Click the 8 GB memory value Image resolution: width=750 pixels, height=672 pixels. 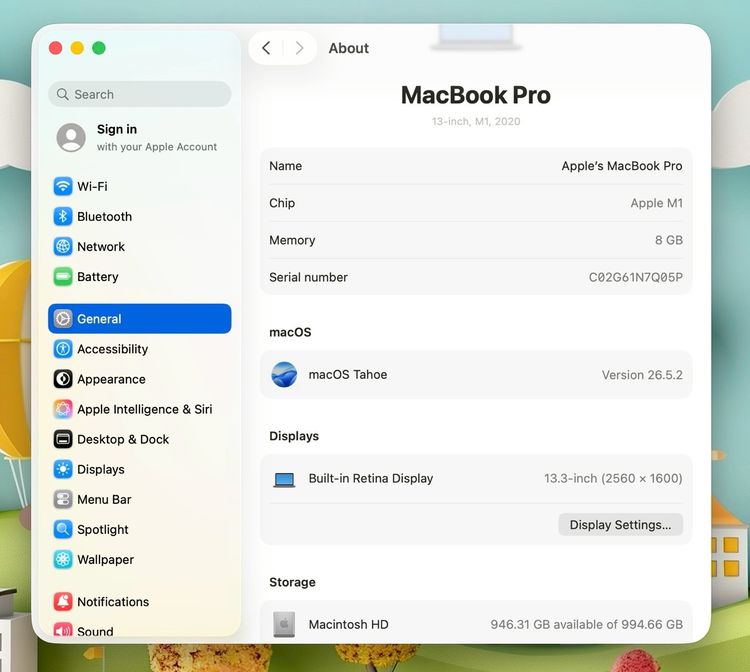669,240
